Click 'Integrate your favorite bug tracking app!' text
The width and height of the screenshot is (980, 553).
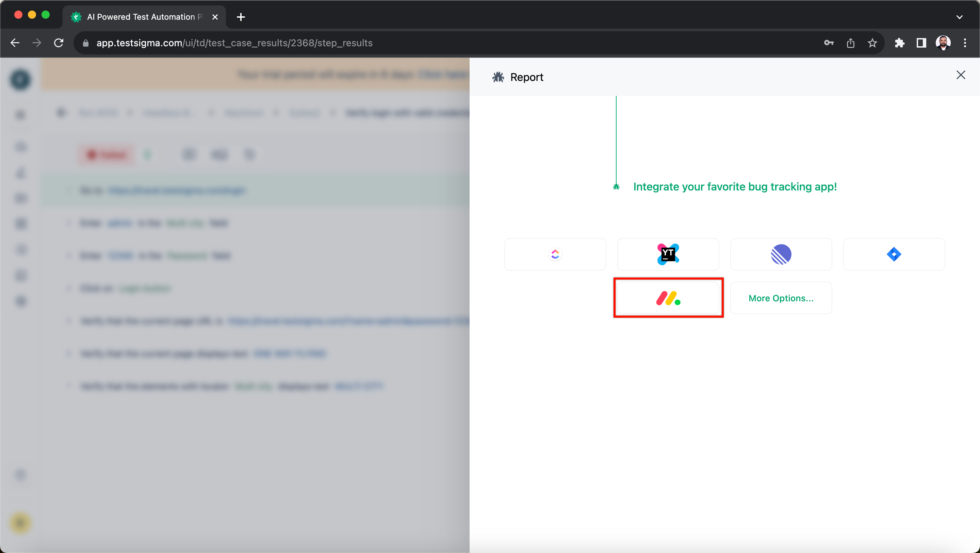(735, 187)
